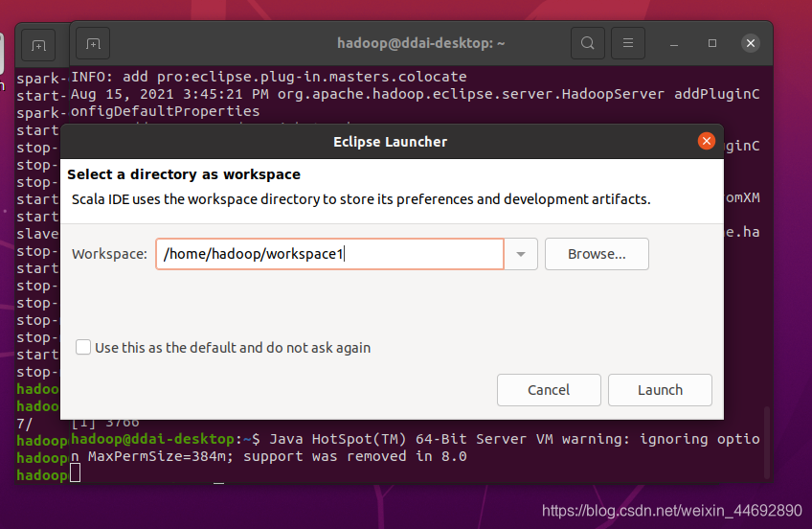The height and width of the screenshot is (529, 812).
Task: Click the 'MaxPermSize=384m; support was removed' line
Action: click(269, 456)
